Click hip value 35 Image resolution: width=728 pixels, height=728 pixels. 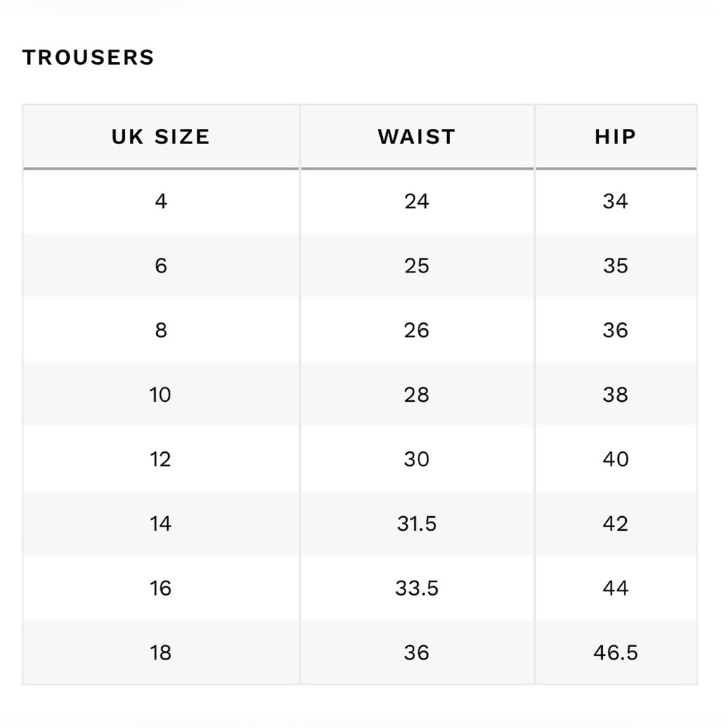pos(615,266)
